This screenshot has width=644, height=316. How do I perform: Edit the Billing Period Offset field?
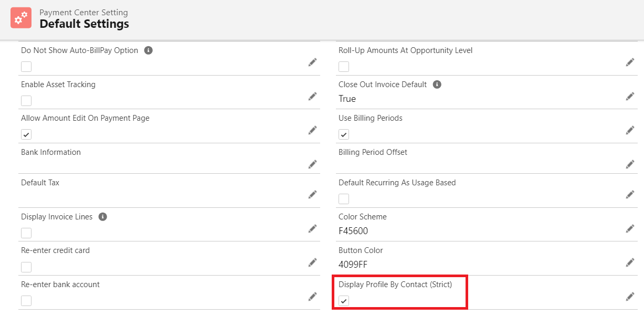[x=630, y=164]
